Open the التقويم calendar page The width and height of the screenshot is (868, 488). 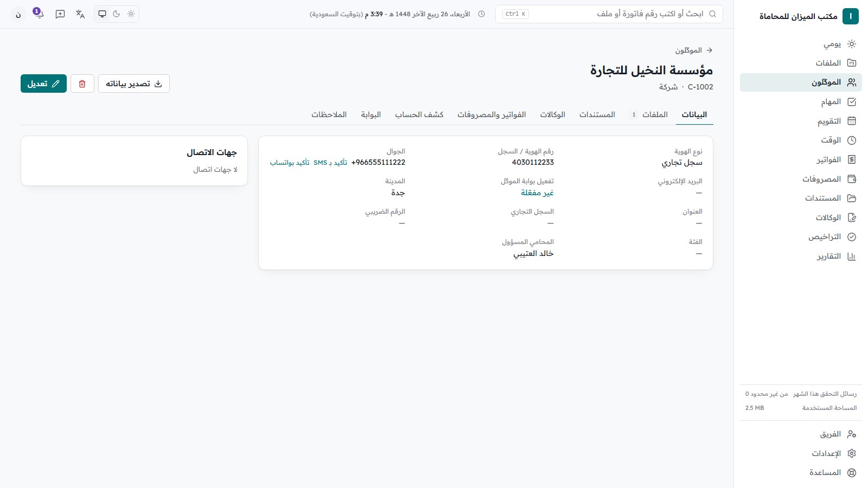801,121
